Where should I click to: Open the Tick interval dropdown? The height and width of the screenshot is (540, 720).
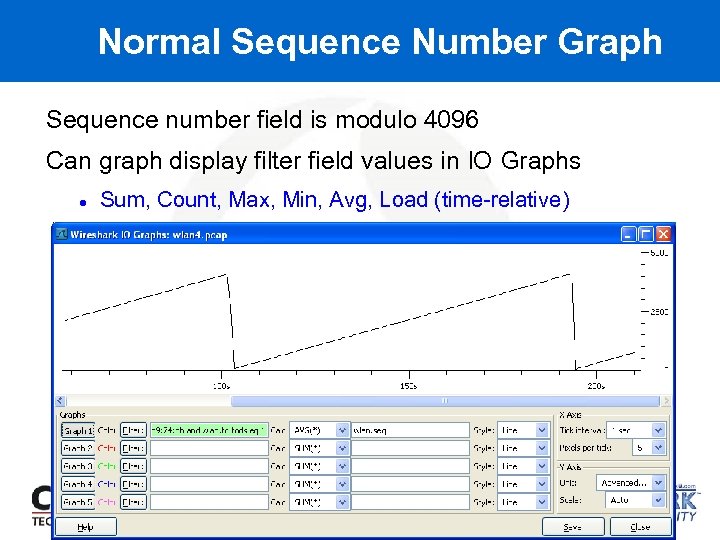tap(636, 430)
